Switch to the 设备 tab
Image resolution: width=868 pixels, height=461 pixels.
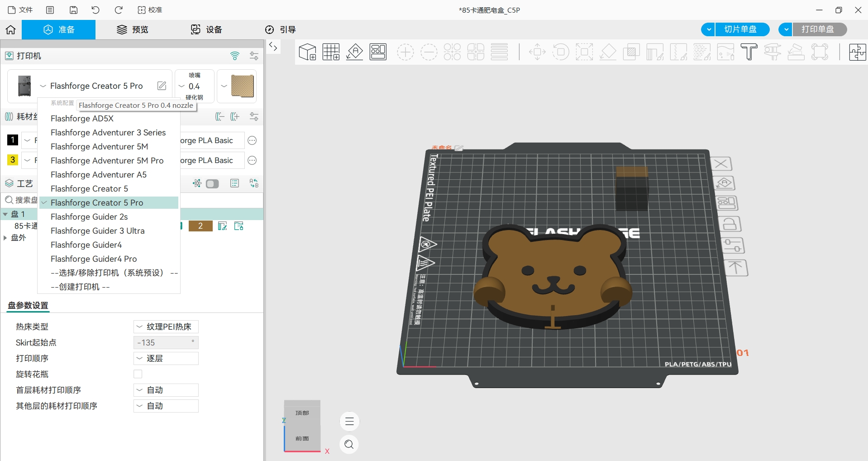tap(206, 30)
